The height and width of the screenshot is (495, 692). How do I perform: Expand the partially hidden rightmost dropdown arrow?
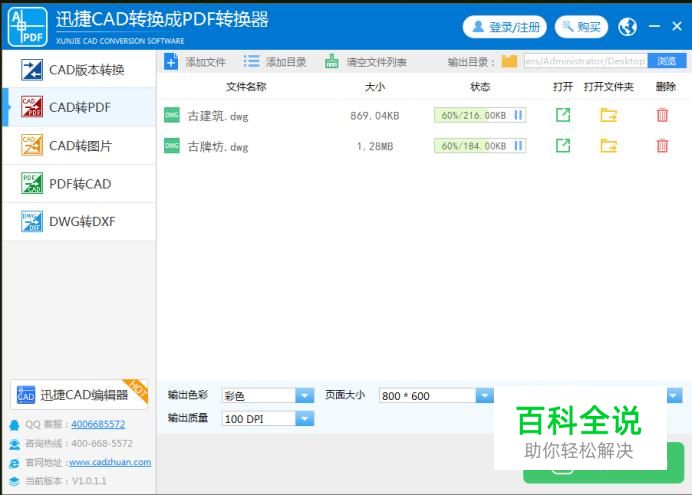pyautogui.click(x=674, y=395)
